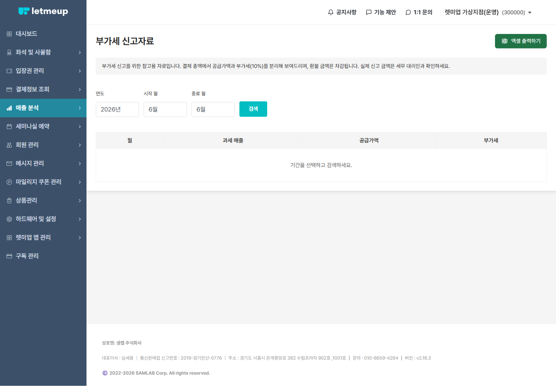This screenshot has width=556, height=392.
Task: Click the 버전 : v2.16.3 footer text
Action: click(418, 358)
